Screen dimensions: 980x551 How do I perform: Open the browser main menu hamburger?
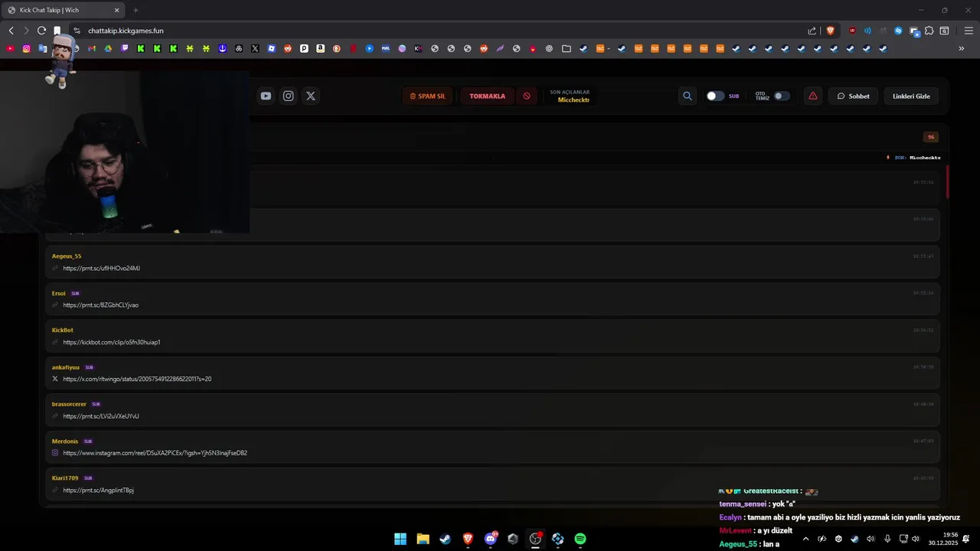[969, 31]
